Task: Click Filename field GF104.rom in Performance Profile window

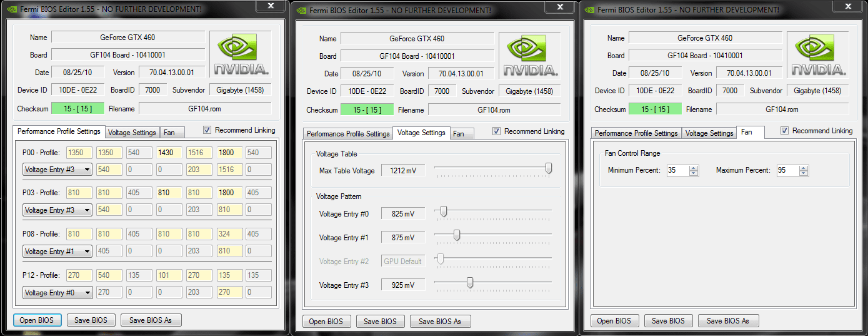Action: [x=205, y=109]
